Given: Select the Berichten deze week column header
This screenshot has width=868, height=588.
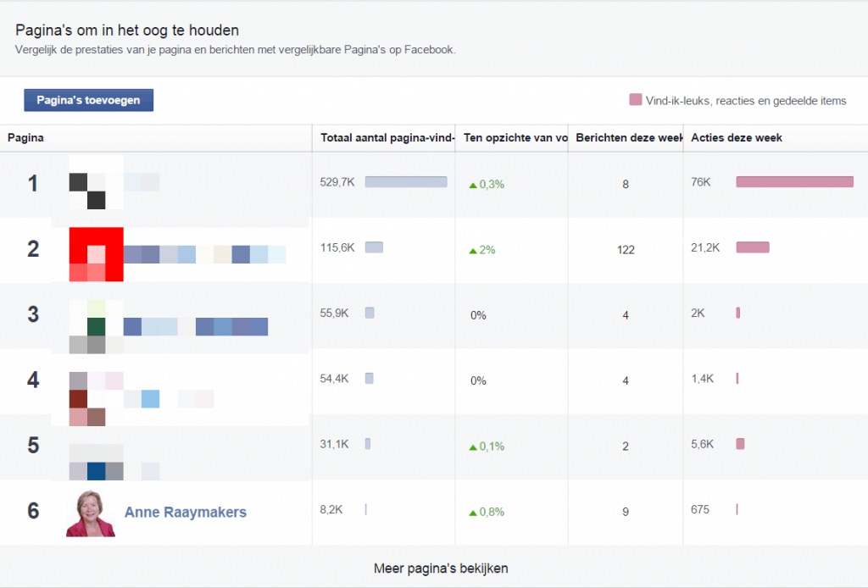Looking at the screenshot, I should point(628,137).
